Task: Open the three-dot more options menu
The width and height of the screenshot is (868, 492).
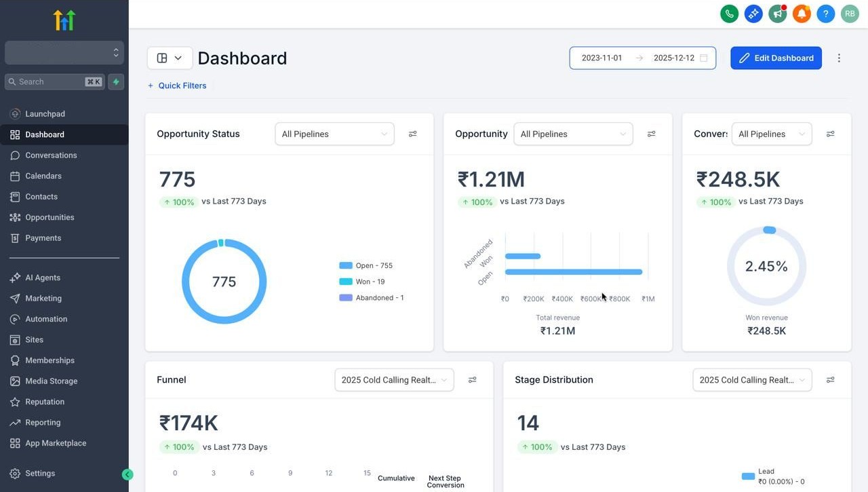Action: pyautogui.click(x=839, y=58)
